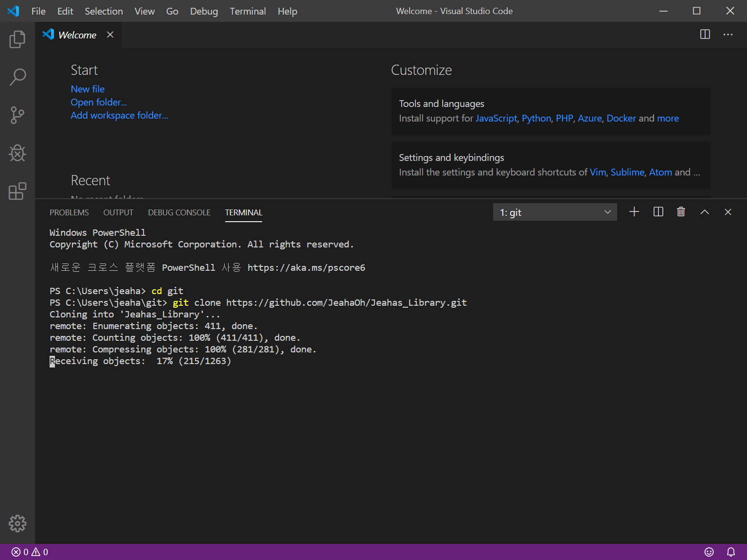Open the View menu
The image size is (747, 560).
point(144,11)
